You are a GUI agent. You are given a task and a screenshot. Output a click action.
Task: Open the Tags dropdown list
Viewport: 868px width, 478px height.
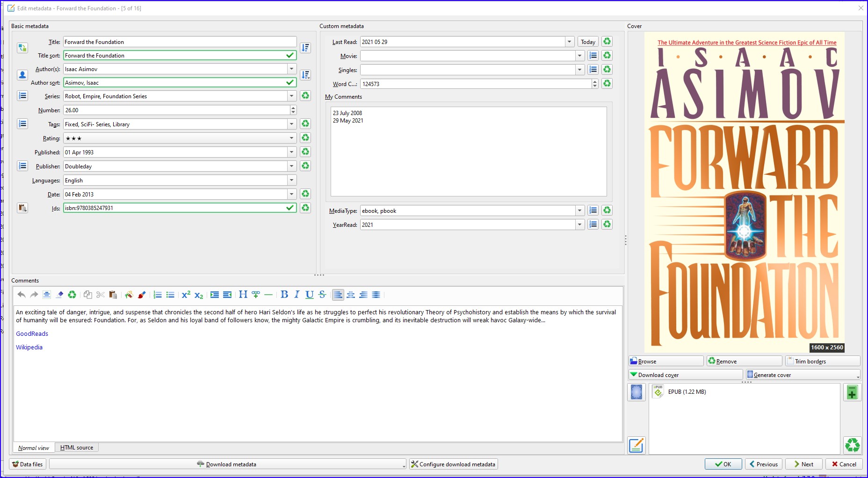tap(292, 124)
